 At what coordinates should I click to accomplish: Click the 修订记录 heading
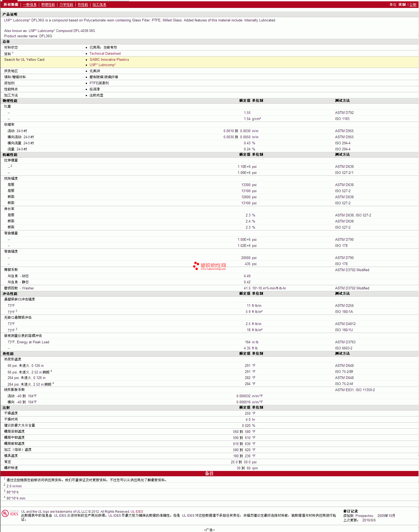pos(350,511)
